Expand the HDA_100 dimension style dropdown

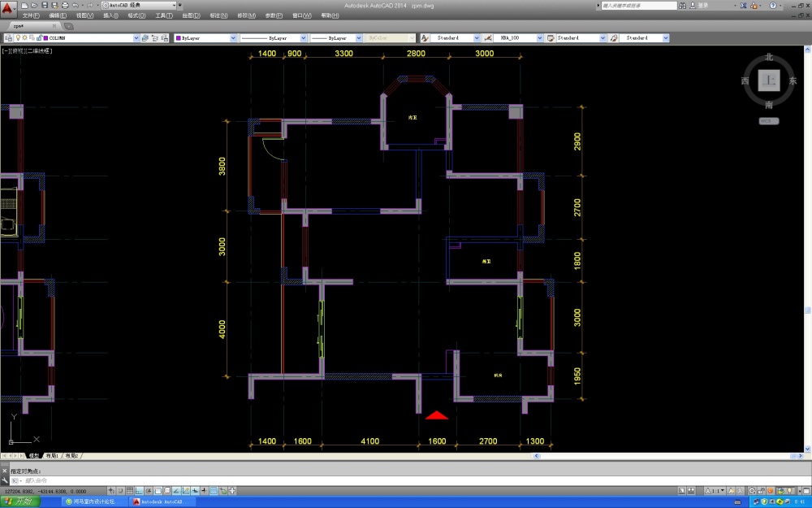(539, 38)
